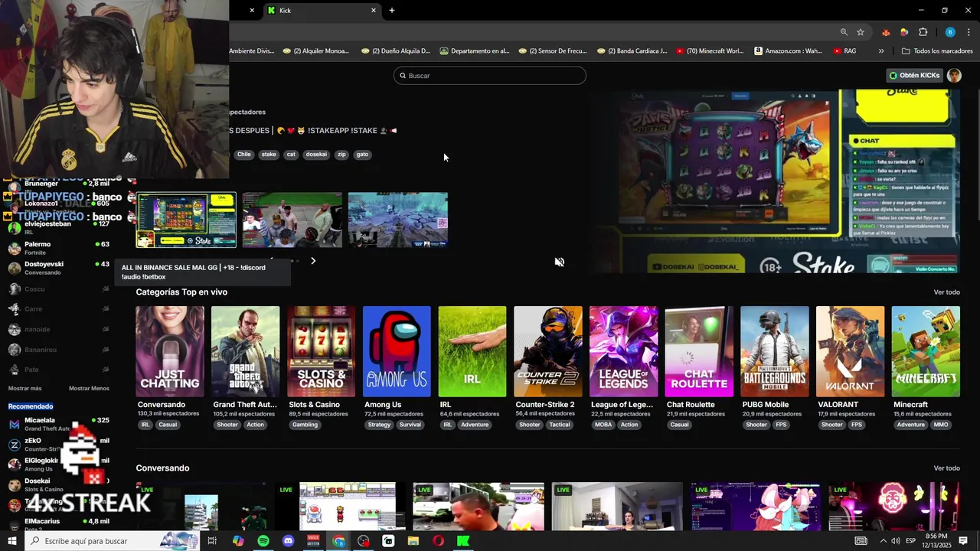Open Palermo channel in sidebar
Viewport: 980px width, 551px height.
[x=58, y=247]
